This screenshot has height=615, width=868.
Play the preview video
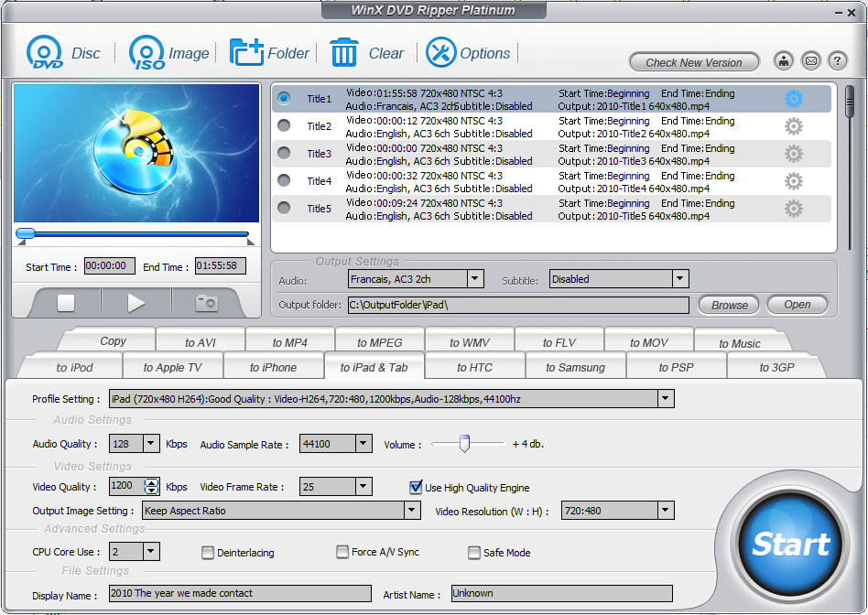point(136,303)
